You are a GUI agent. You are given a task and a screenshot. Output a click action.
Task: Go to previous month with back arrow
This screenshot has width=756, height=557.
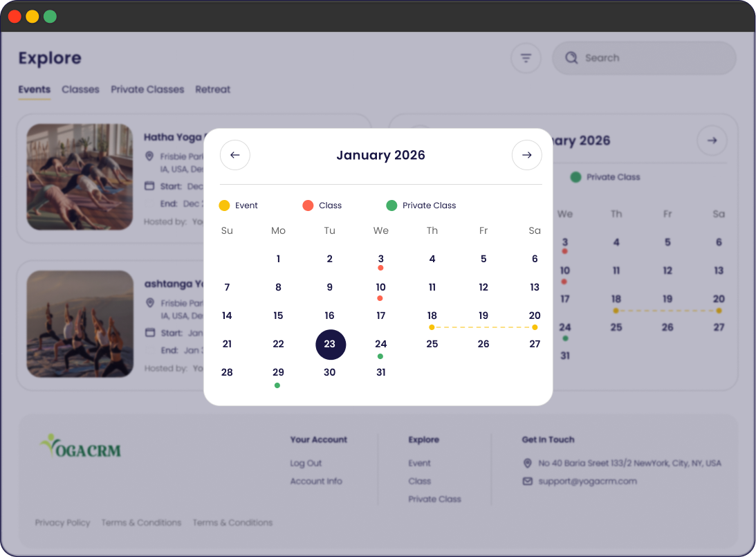tap(234, 155)
